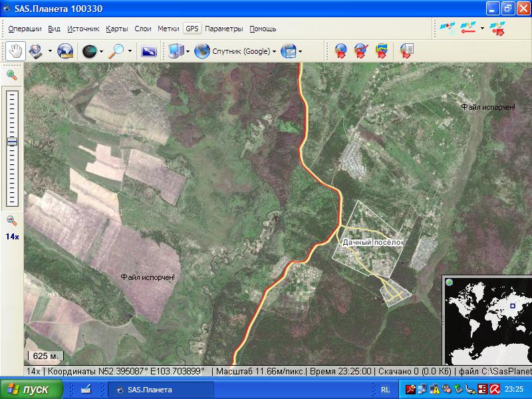
Task: Open the selection tool dropdown arrow
Action: (50, 51)
